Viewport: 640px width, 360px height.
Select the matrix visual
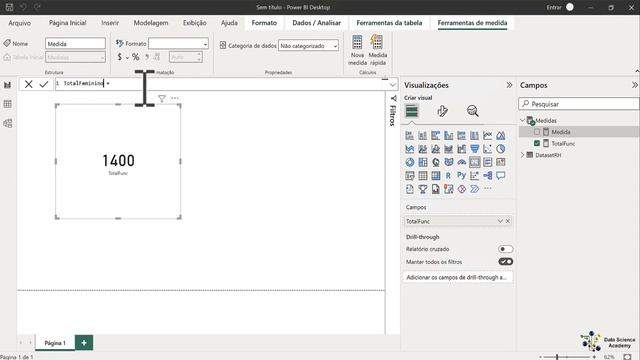[436, 176]
